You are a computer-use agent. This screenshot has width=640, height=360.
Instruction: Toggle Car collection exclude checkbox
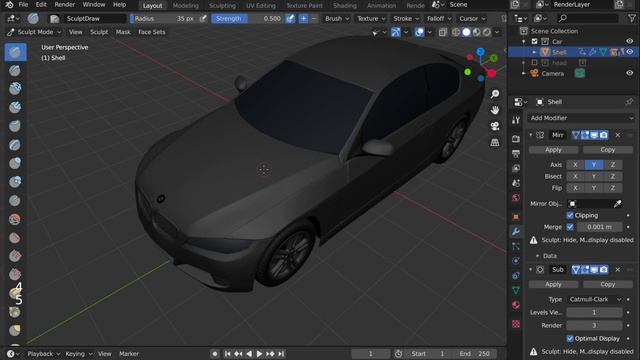click(x=534, y=41)
